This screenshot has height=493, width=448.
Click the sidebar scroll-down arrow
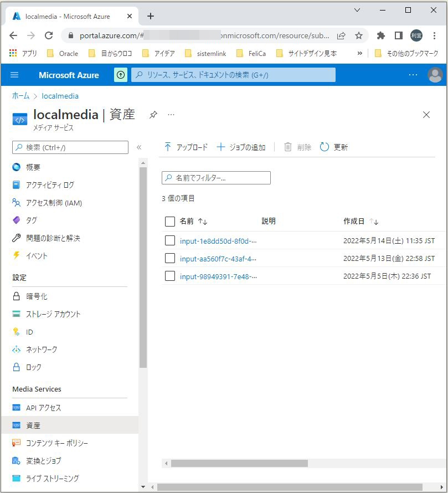(x=143, y=487)
